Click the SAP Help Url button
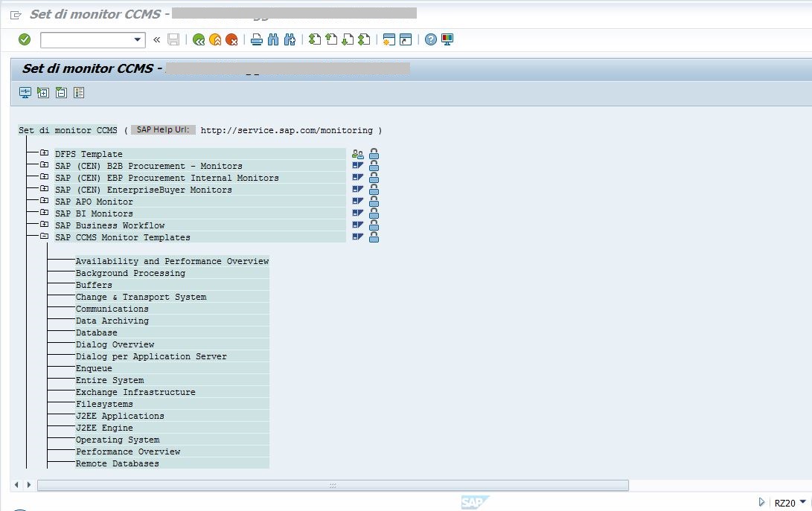812x511 pixels. (164, 130)
